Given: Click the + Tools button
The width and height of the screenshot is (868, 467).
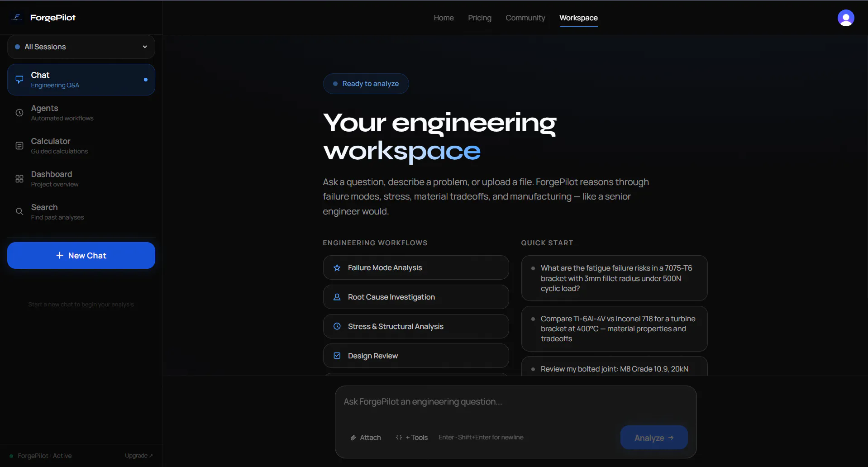Looking at the screenshot, I should tap(412, 438).
